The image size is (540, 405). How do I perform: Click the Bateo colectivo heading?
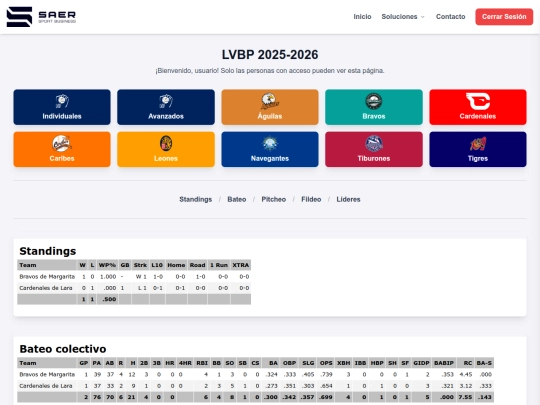click(x=63, y=349)
